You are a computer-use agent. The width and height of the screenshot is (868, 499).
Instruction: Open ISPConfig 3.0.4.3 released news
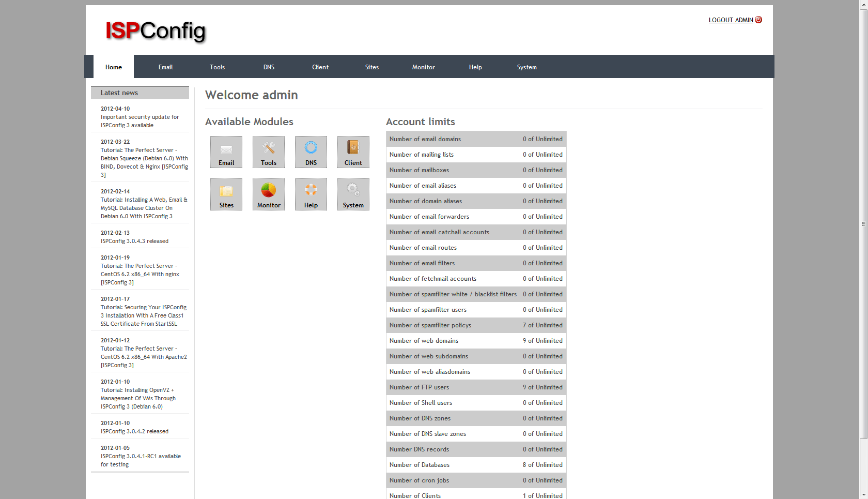click(x=134, y=241)
